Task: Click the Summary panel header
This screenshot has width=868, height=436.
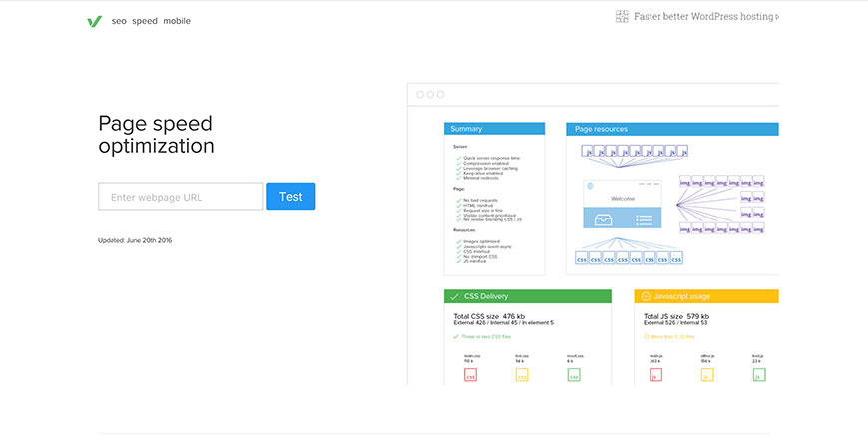Action: tap(494, 129)
